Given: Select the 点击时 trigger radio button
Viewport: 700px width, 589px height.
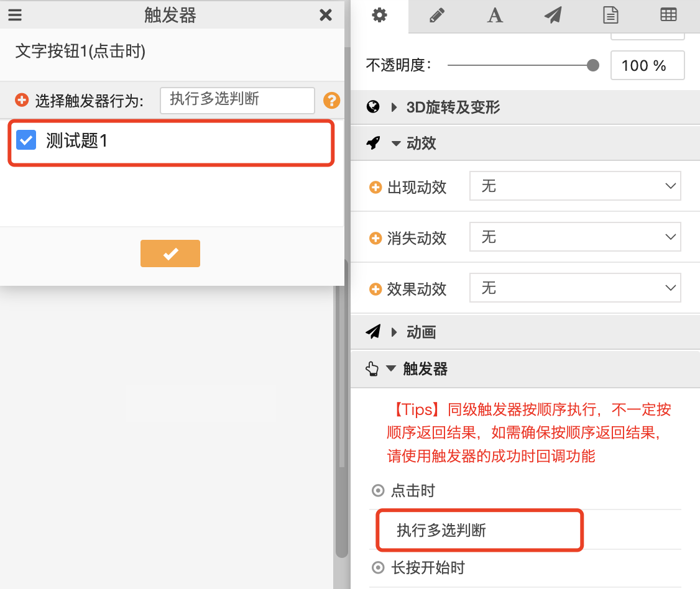Looking at the screenshot, I should 378,491.
